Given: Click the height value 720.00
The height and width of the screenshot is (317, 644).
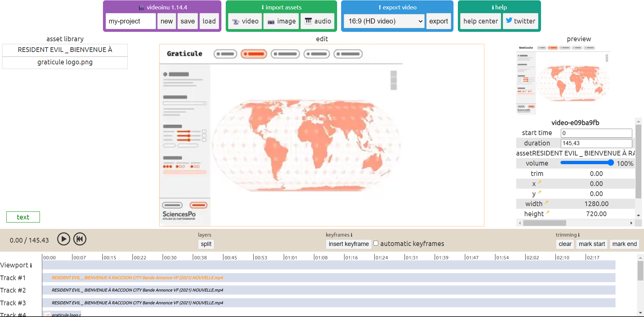Looking at the screenshot, I should [596, 214].
